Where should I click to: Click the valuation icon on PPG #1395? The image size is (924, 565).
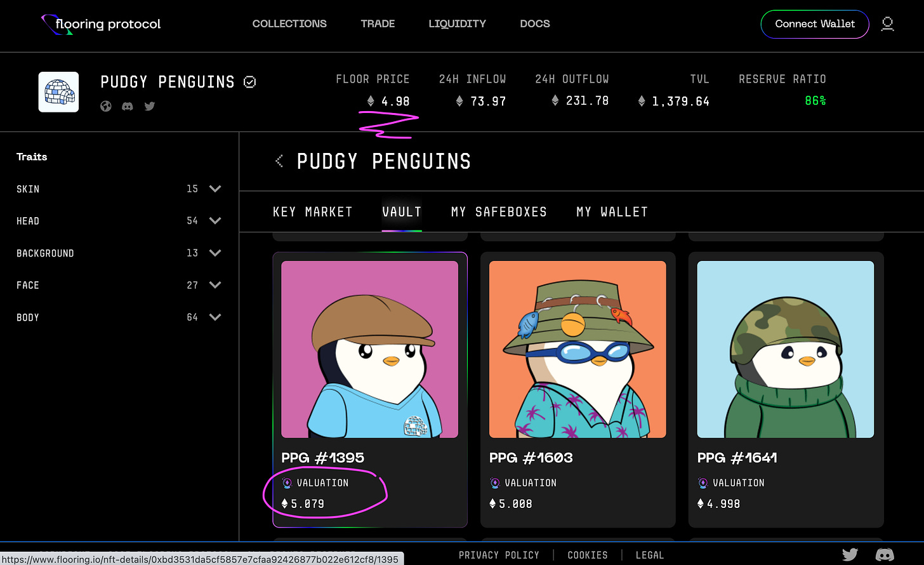(x=287, y=483)
